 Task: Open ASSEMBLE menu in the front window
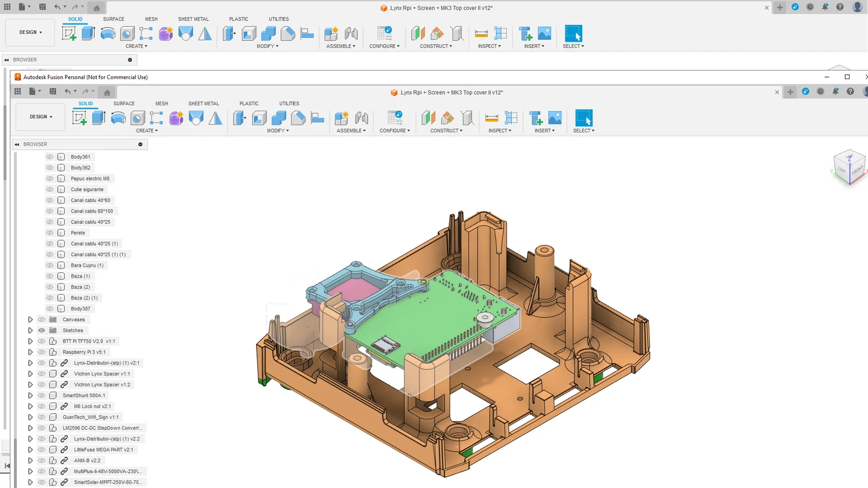coord(351,131)
